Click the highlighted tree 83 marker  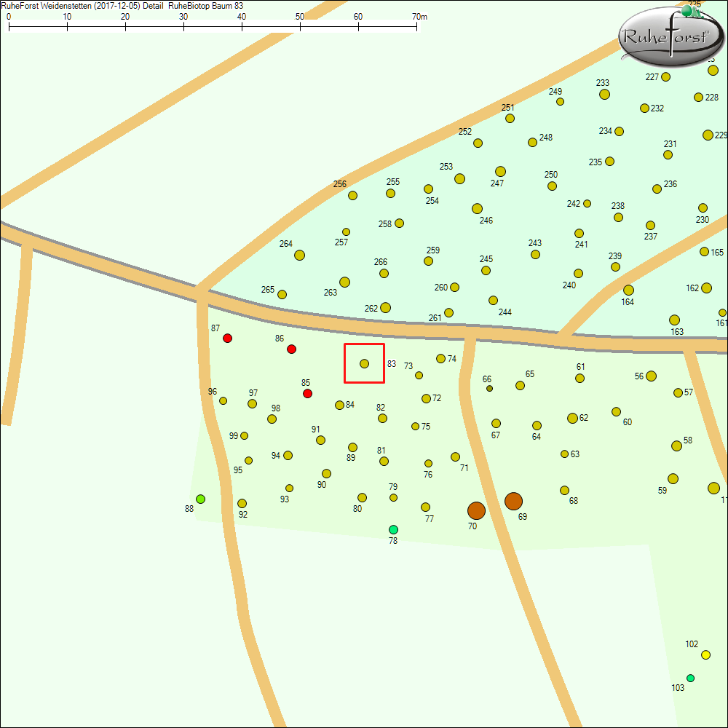364,363
